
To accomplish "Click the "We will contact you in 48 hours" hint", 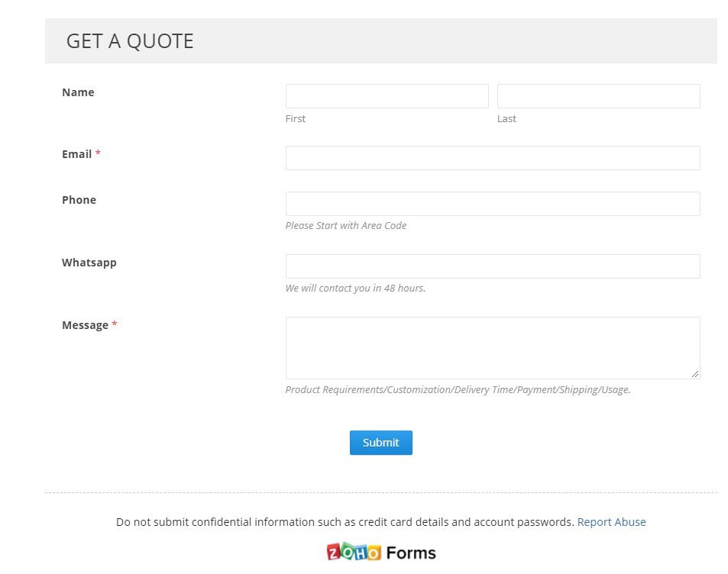I will point(355,289).
